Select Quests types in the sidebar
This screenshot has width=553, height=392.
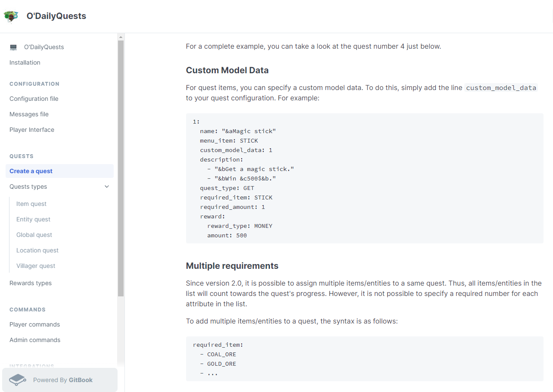28,187
